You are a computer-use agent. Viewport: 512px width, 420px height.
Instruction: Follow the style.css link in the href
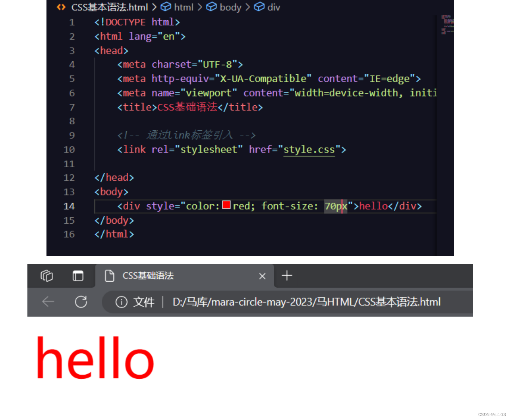[x=309, y=149]
